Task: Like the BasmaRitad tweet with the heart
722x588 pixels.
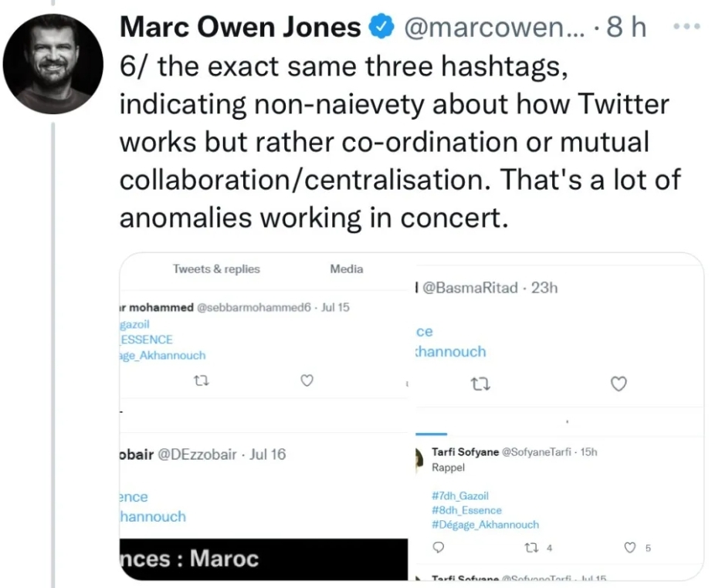Action: (618, 384)
